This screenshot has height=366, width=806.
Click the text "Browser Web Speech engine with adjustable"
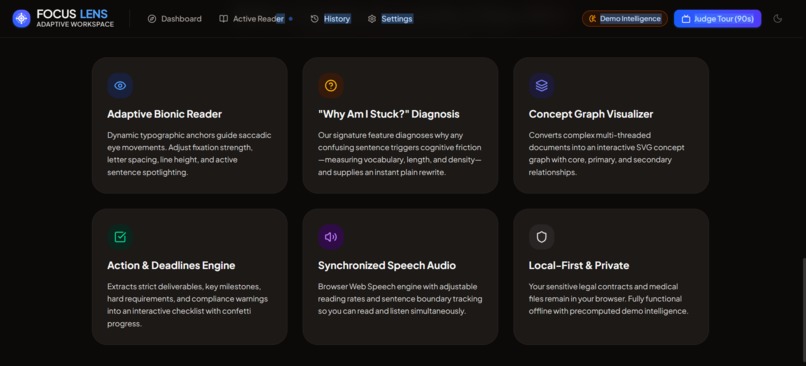tap(397, 286)
